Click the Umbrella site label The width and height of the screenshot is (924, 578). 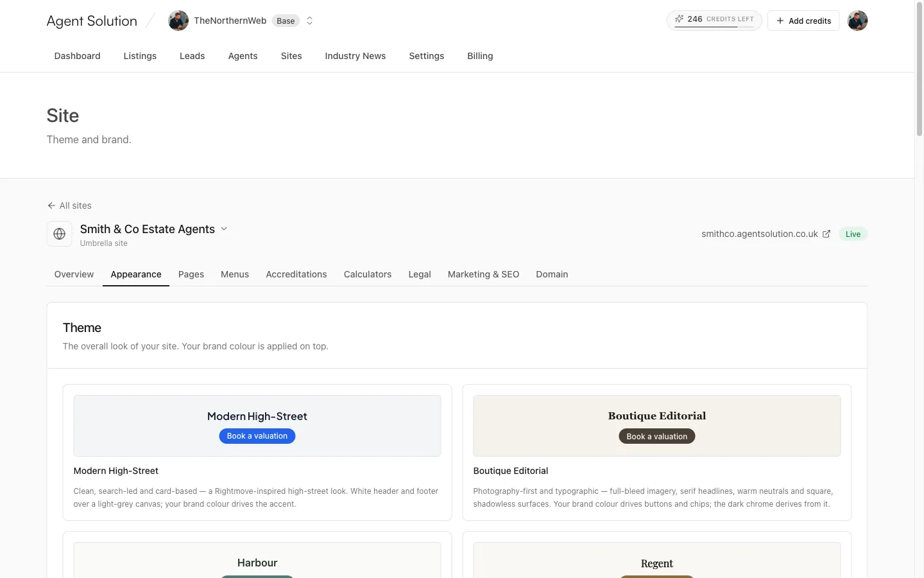click(x=104, y=243)
